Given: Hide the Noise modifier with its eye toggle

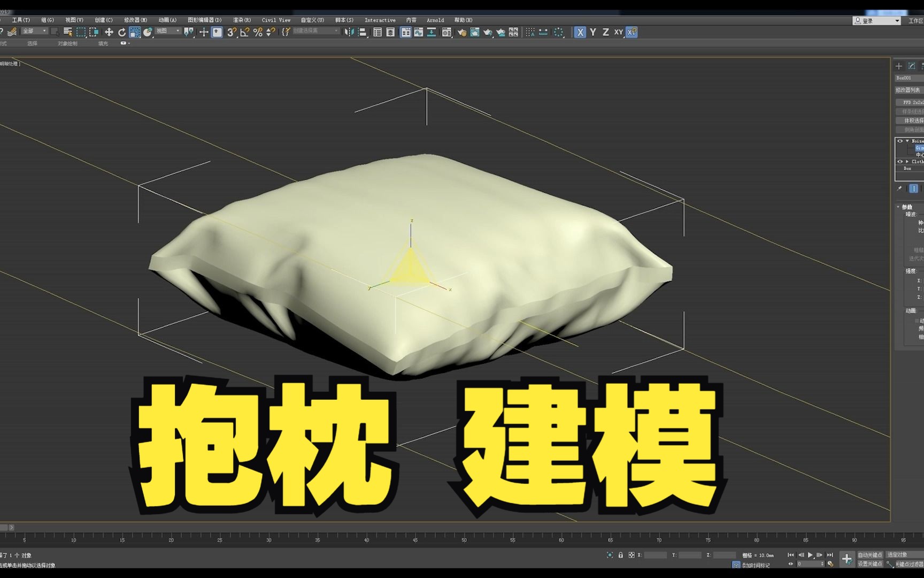Looking at the screenshot, I should pos(900,141).
